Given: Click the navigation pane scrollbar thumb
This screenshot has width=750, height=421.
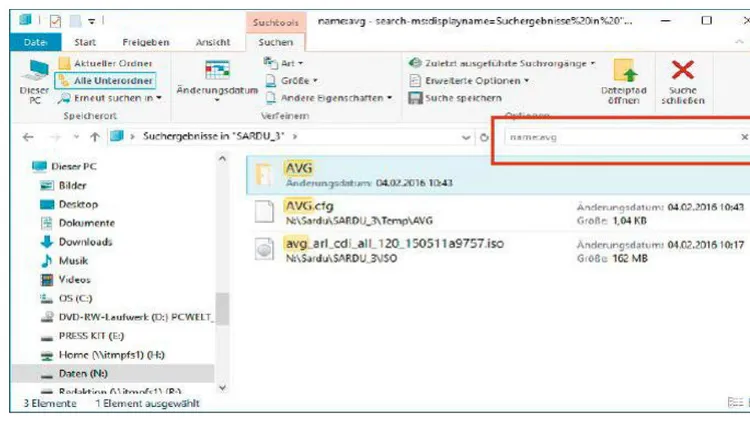Looking at the screenshot, I should (x=222, y=309).
